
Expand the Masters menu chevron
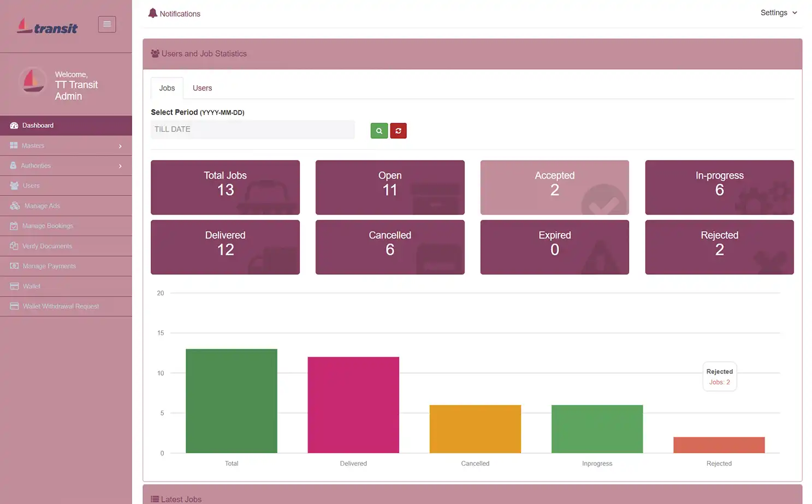point(120,145)
